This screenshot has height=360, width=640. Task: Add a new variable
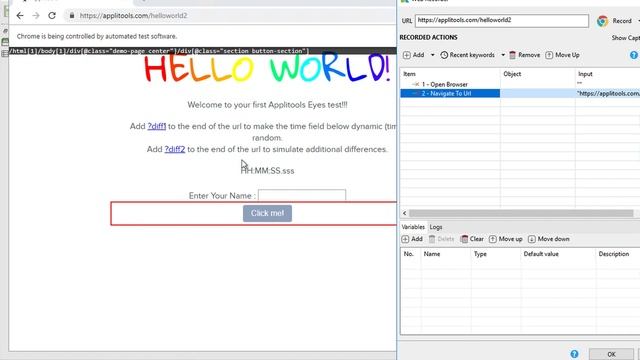[x=412, y=239]
